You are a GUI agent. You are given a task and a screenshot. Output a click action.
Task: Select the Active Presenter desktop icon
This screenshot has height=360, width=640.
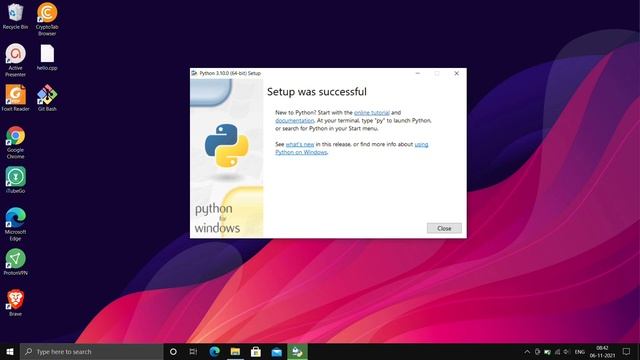(16, 60)
